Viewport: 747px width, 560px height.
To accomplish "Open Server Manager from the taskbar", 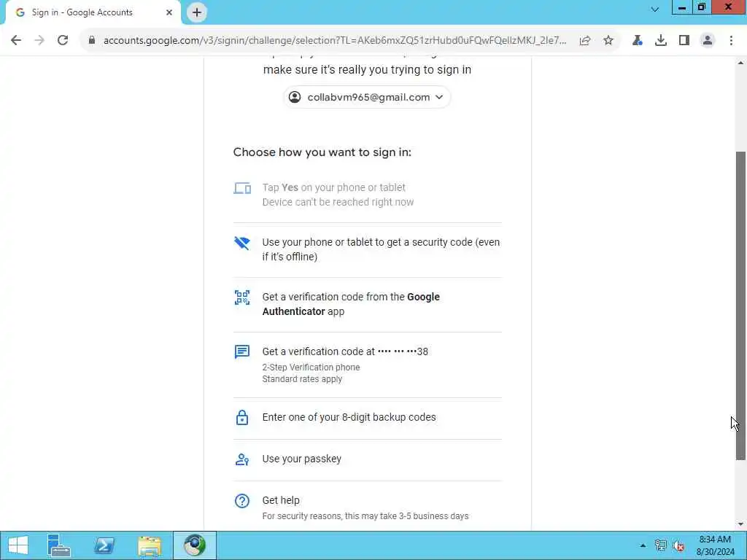I will pyautogui.click(x=59, y=545).
